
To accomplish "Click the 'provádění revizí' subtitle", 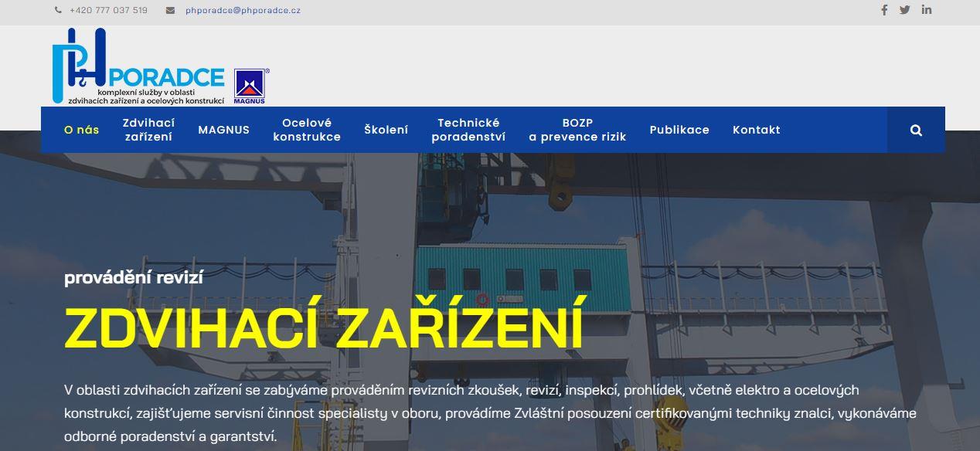I will (x=134, y=277).
